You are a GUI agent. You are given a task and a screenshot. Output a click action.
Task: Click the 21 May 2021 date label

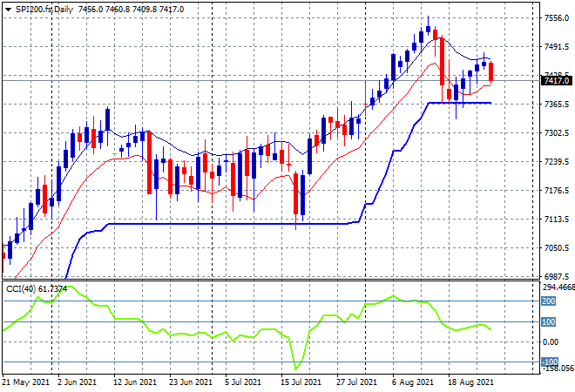pyautogui.click(x=25, y=382)
